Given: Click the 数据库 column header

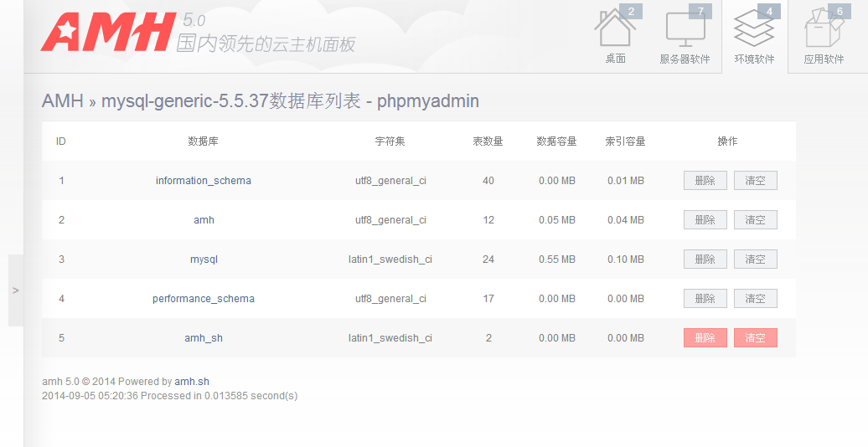Looking at the screenshot, I should [204, 141].
